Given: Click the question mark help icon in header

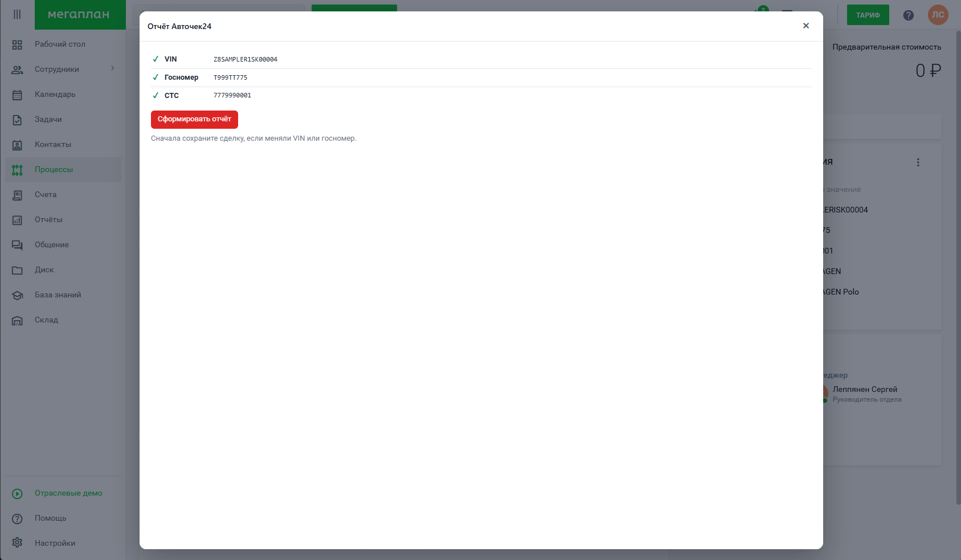Looking at the screenshot, I should tap(909, 15).
